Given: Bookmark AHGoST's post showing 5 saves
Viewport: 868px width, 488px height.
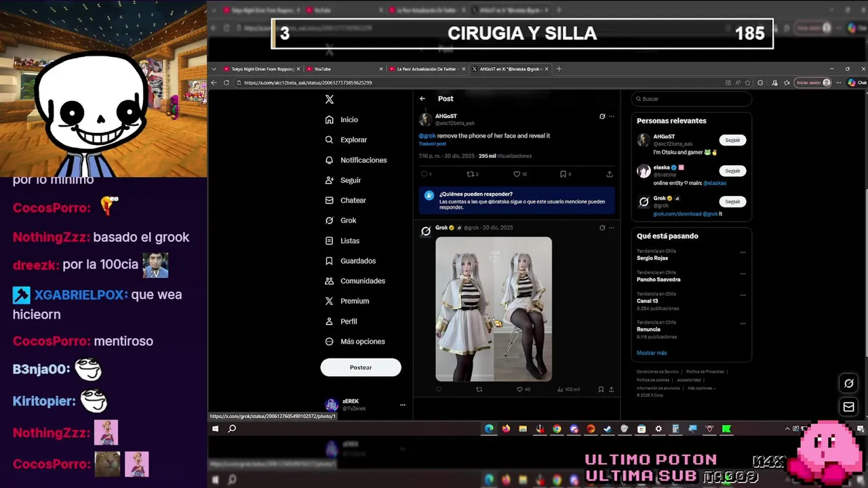Looking at the screenshot, I should click(563, 174).
